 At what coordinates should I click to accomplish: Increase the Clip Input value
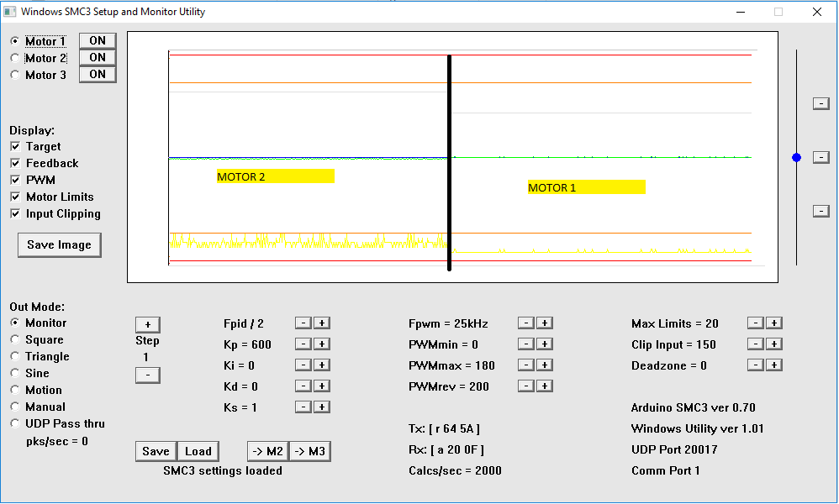(x=773, y=344)
